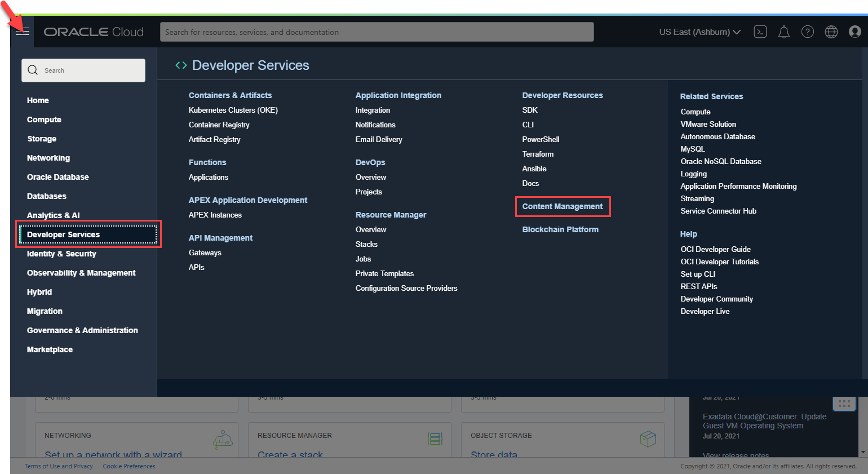Open the hamburger navigation menu
The height and width of the screenshot is (474, 868).
[23, 32]
